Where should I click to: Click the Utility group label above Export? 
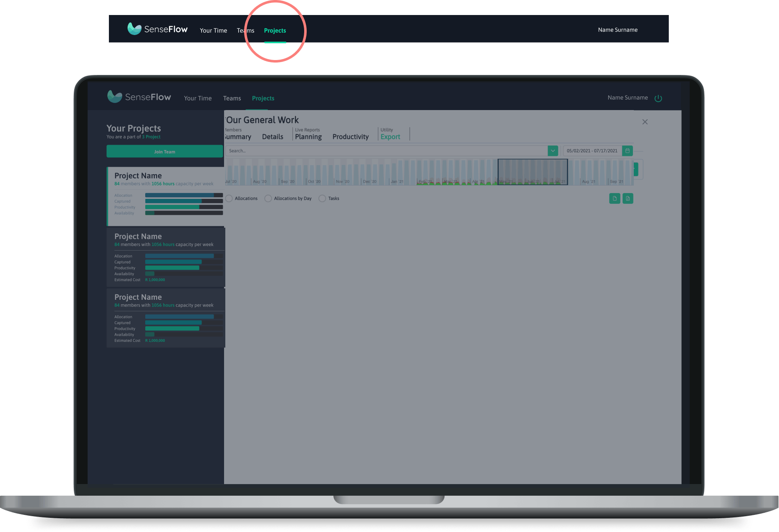(387, 130)
